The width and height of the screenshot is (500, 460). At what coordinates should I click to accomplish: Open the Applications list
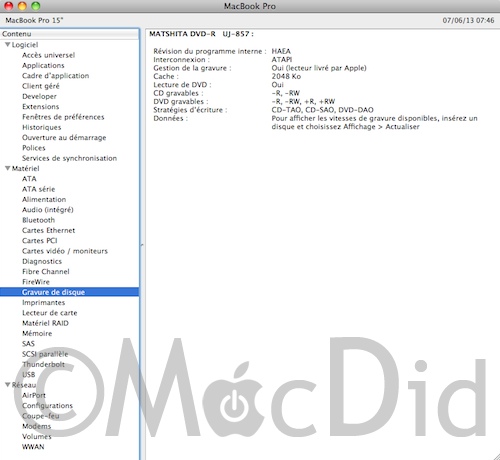click(43, 65)
